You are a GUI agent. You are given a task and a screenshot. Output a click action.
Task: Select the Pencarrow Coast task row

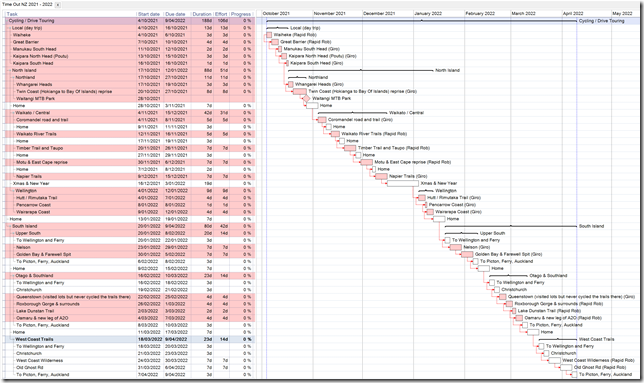click(x=130, y=204)
